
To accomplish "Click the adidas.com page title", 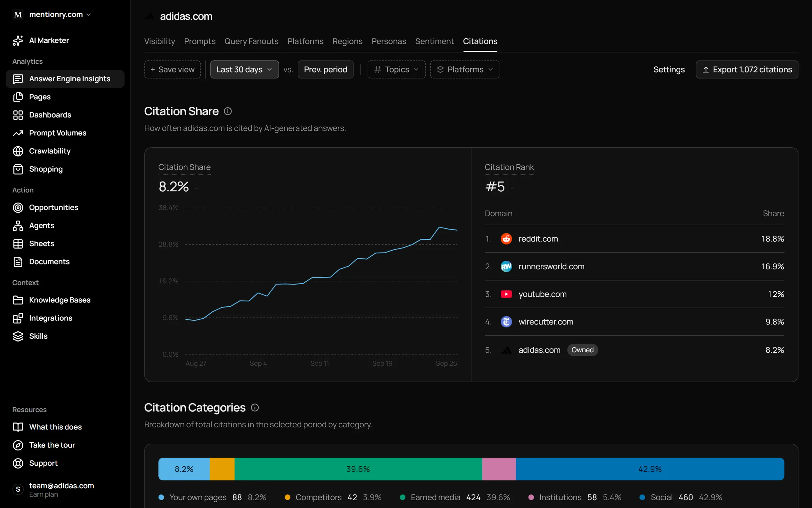I will coord(186,16).
